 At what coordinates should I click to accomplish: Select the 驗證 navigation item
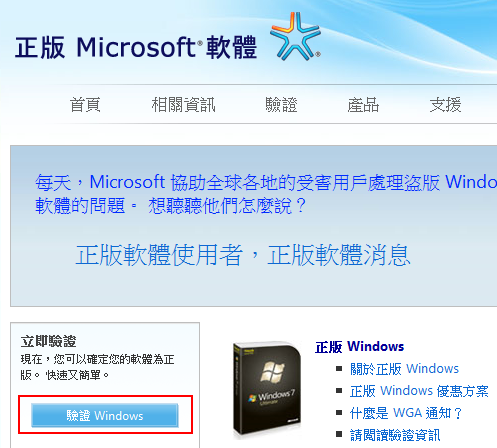pyautogui.click(x=281, y=105)
